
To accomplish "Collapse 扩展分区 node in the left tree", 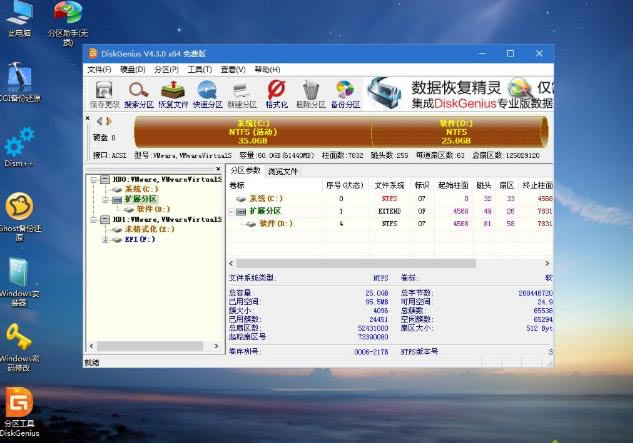I will point(105,199).
